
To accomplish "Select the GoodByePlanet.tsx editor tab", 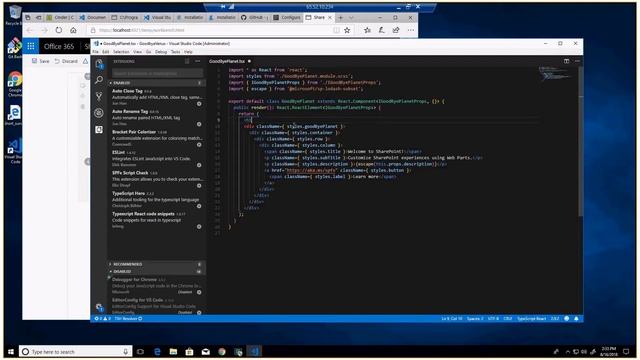I will tap(230, 61).
